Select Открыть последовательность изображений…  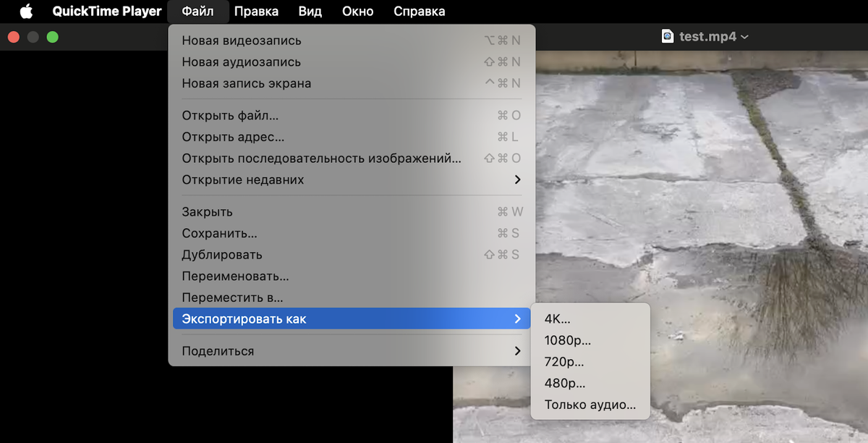pos(352,159)
